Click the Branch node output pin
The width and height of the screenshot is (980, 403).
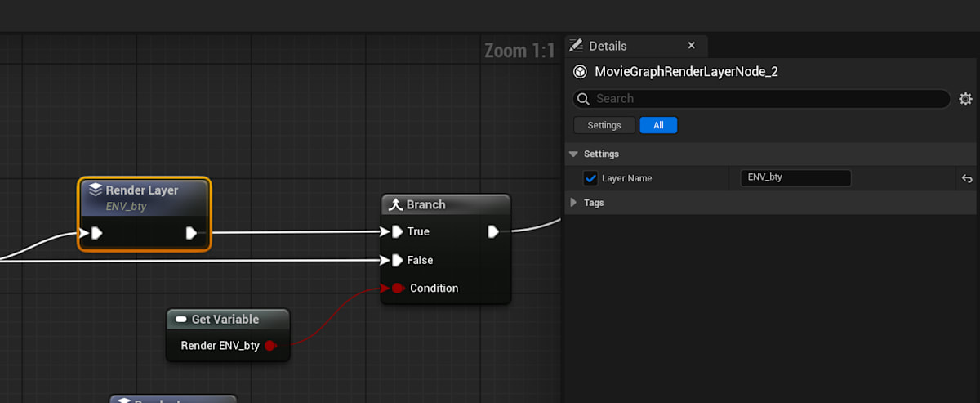point(493,231)
